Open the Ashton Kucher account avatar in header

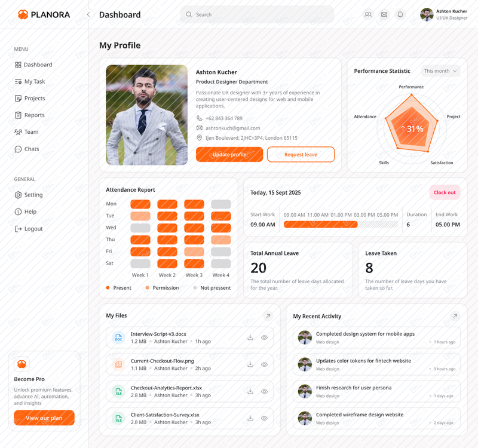coord(427,14)
